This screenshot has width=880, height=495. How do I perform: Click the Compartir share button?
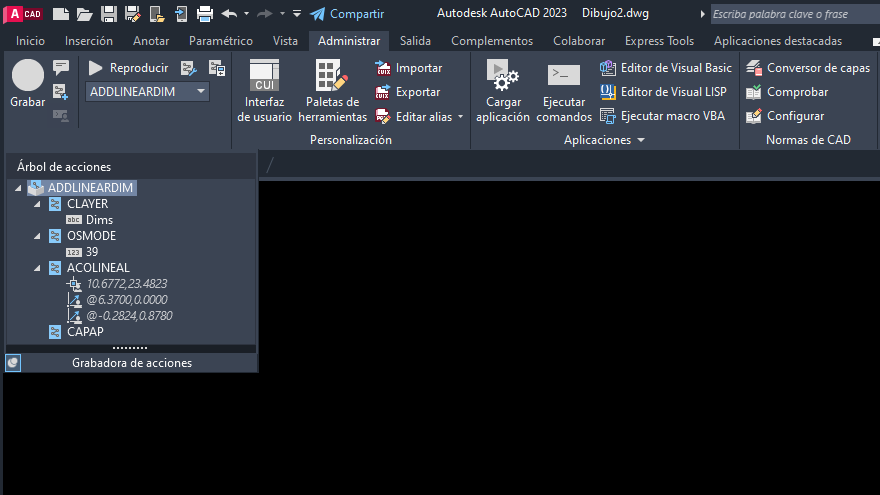click(347, 13)
